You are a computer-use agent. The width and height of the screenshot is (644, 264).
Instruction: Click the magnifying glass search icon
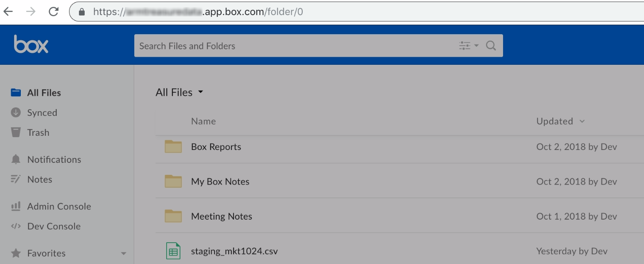[x=491, y=46]
